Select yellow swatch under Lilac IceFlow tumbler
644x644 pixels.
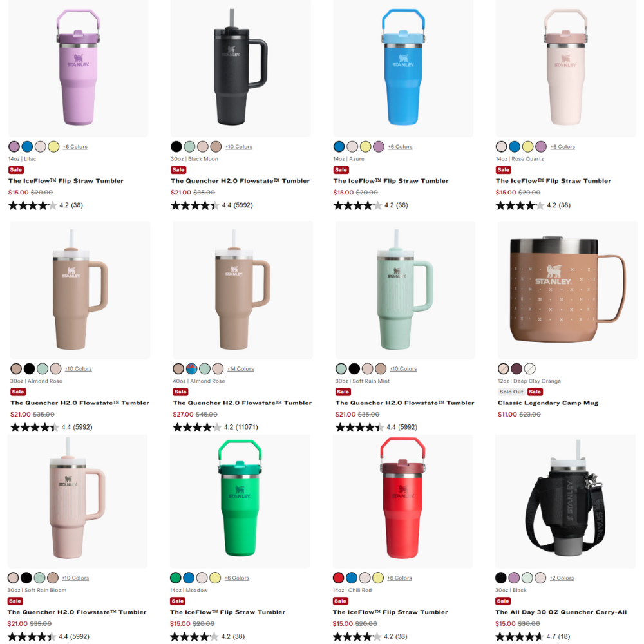click(x=53, y=147)
